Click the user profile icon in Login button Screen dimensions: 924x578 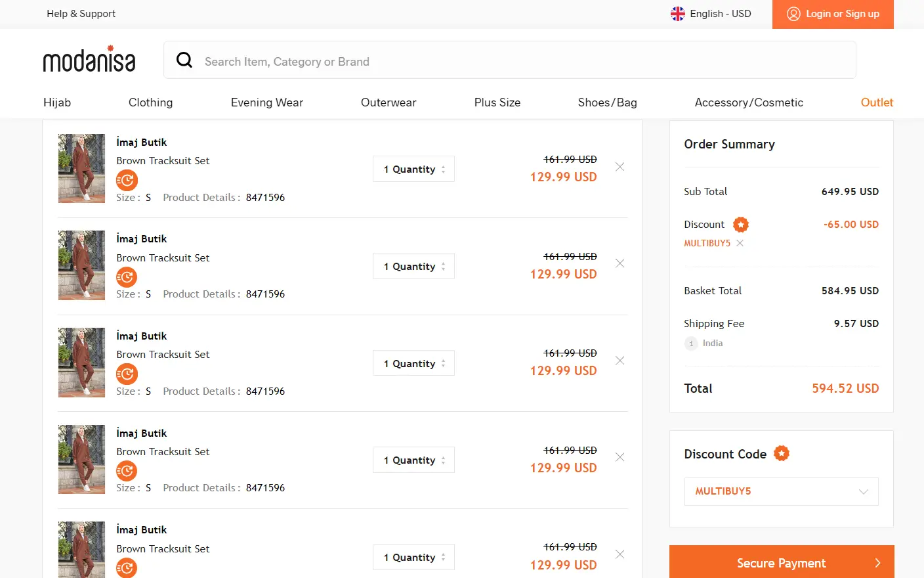[793, 14]
